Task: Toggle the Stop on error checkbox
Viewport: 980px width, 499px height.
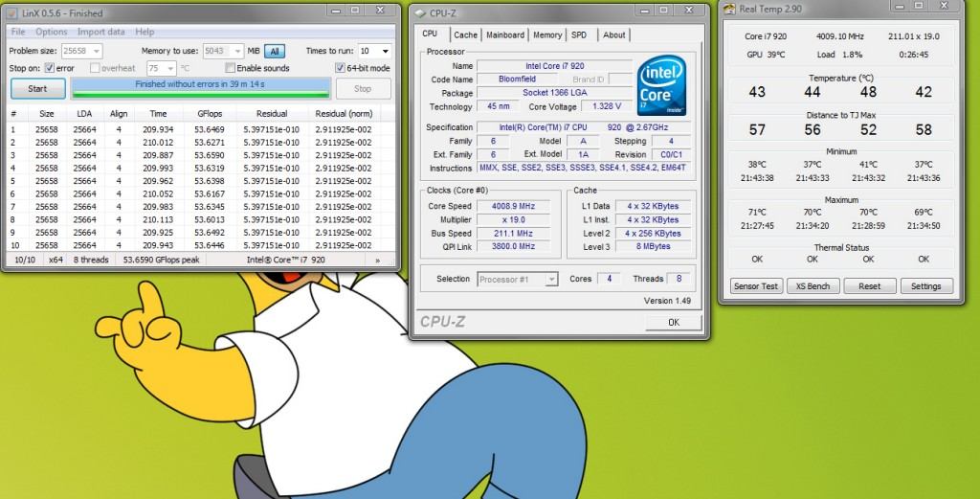Action: click(x=50, y=68)
